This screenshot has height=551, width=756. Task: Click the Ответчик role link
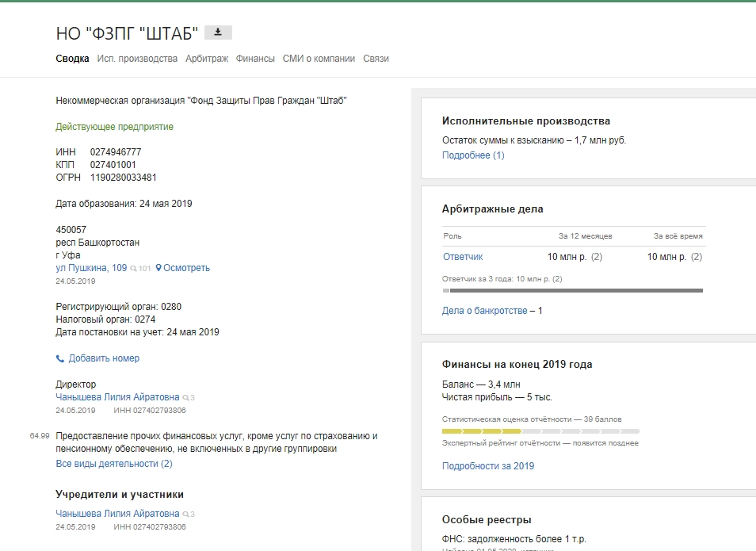[x=462, y=257]
